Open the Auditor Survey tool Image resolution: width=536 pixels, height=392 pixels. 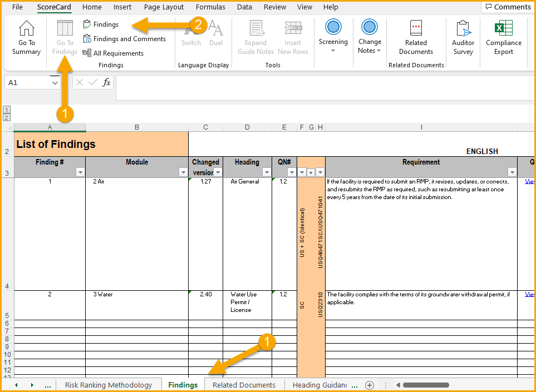coord(463,37)
